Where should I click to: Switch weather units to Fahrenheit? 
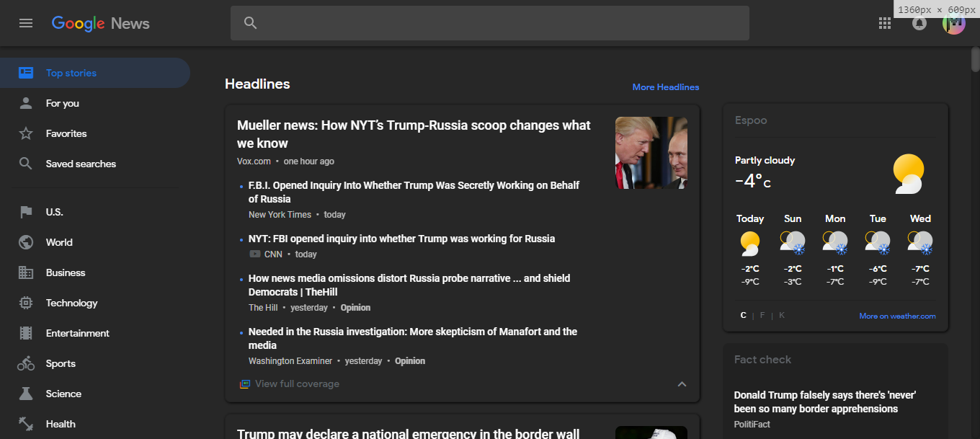point(762,314)
